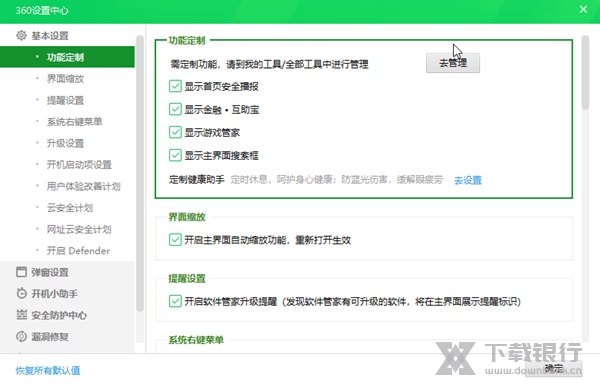
Task: Click the 功能定制 section heading
Action: pyautogui.click(x=187, y=40)
